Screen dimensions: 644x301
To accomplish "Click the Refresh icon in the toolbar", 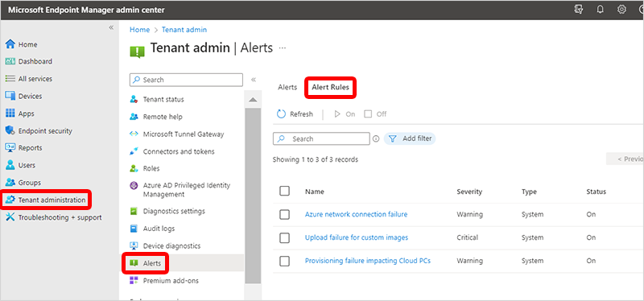I will 281,113.
